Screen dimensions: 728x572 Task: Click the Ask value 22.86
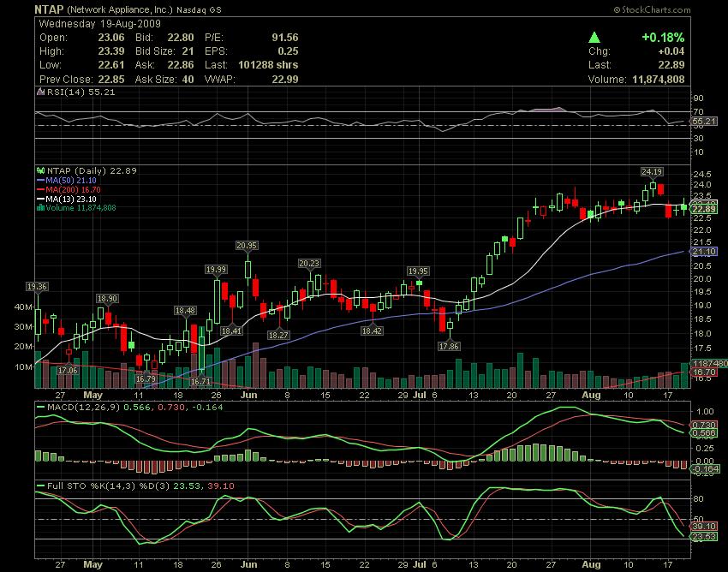coord(181,65)
